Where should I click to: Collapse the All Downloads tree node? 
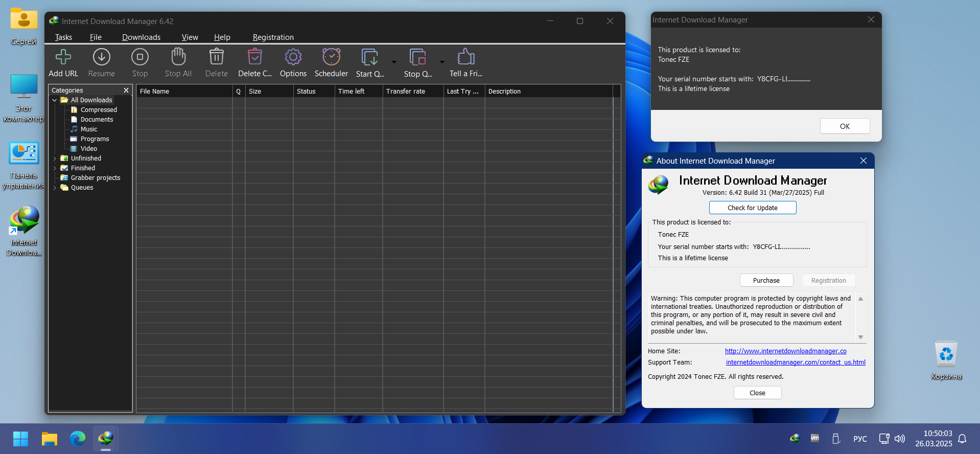[55, 100]
